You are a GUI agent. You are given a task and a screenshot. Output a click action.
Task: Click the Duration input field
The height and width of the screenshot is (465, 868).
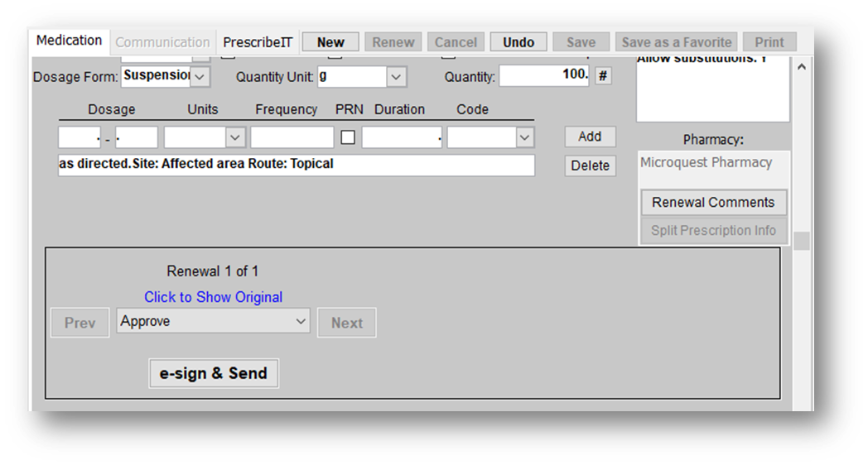(402, 137)
